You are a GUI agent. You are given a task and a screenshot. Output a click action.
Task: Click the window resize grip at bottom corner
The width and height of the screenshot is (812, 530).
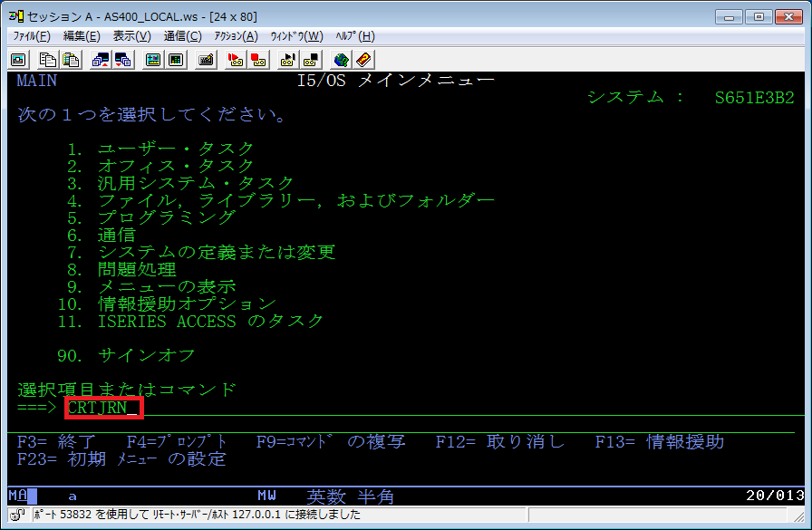coord(798,516)
